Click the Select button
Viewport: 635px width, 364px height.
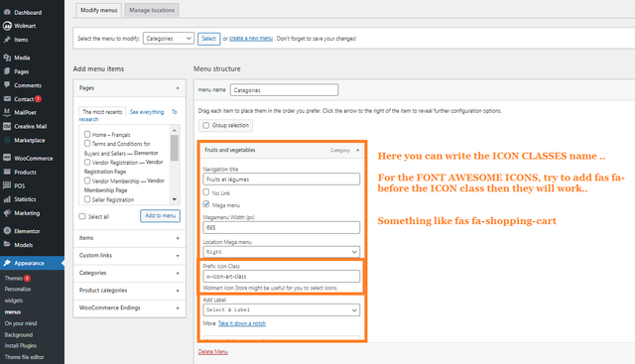[209, 39]
